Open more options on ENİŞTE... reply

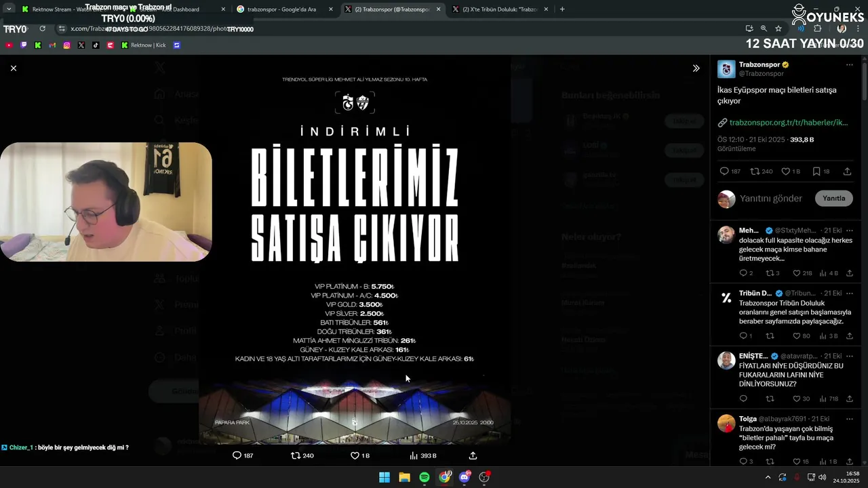[849, 356]
